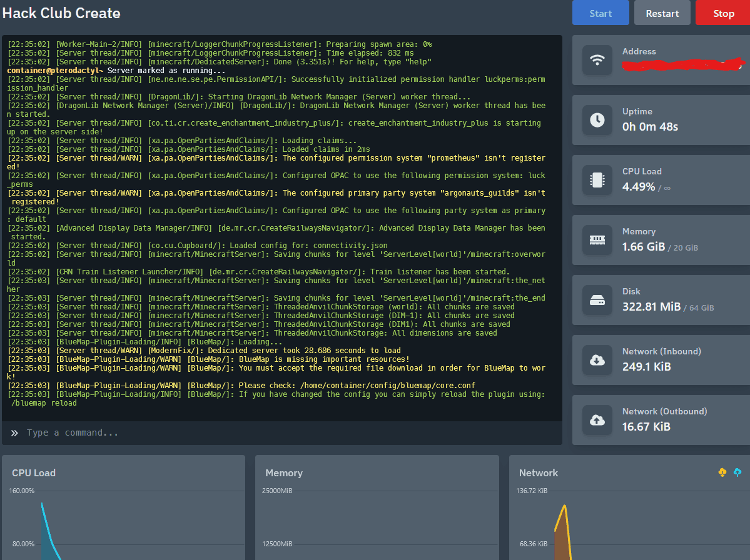Click the memory value 1.66 GiB
Viewport: 750px width, 560px height.
tap(643, 246)
